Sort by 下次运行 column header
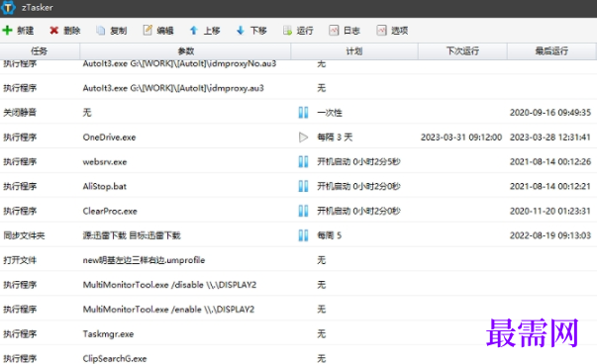Screen dimensions: 597x364 coord(462,51)
